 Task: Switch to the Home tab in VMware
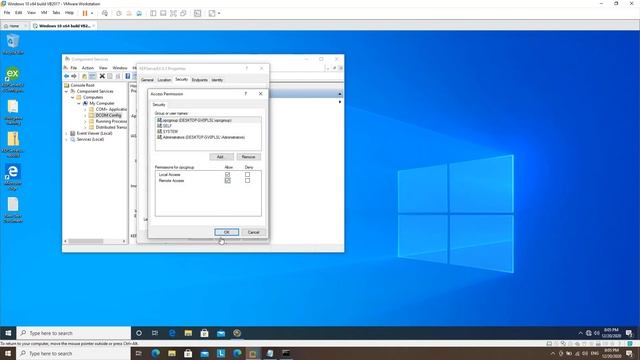coord(14,26)
